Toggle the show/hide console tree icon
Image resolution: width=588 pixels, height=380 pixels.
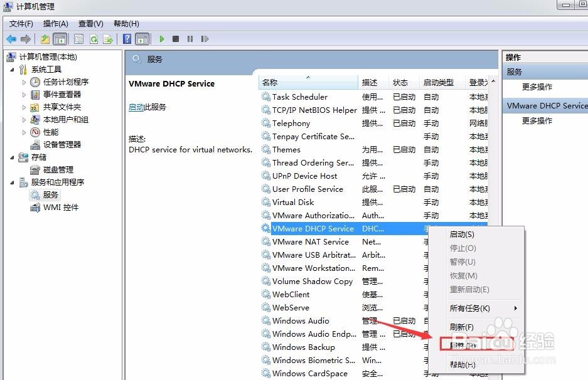coord(60,39)
